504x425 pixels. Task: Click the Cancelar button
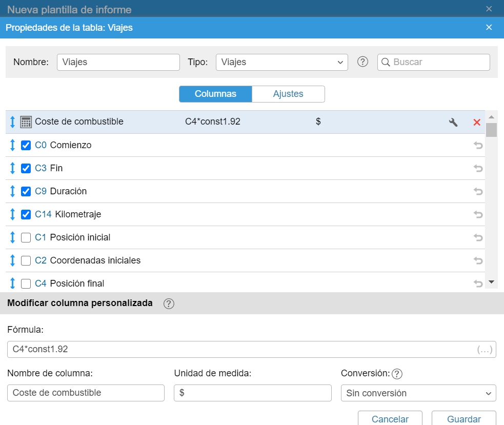click(390, 418)
